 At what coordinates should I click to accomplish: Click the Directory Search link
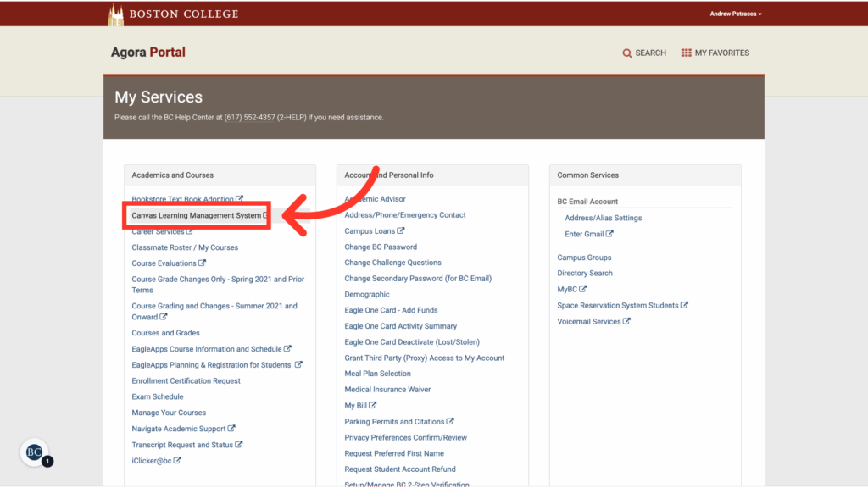coord(585,273)
